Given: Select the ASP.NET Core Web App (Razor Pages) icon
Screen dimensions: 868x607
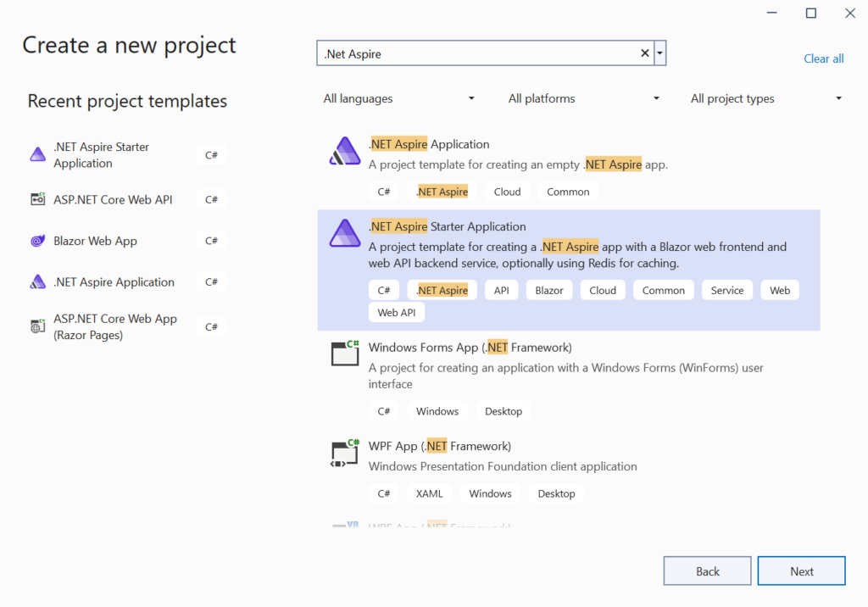Looking at the screenshot, I should [37, 326].
